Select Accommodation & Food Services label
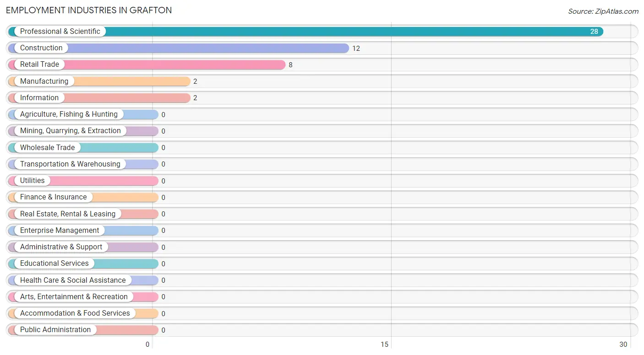 point(75,313)
